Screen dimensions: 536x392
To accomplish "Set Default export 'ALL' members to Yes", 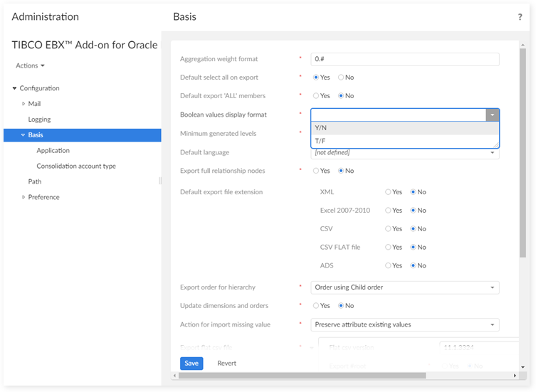I will point(317,95).
